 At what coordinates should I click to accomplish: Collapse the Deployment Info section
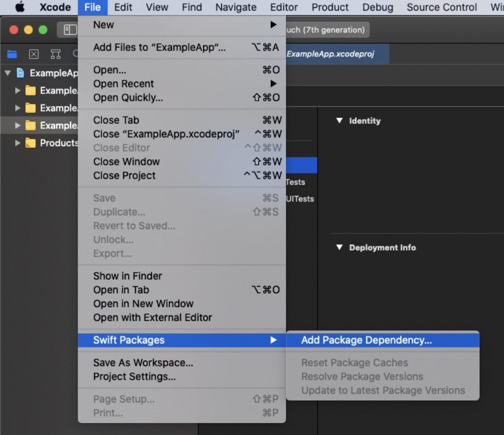coord(339,247)
